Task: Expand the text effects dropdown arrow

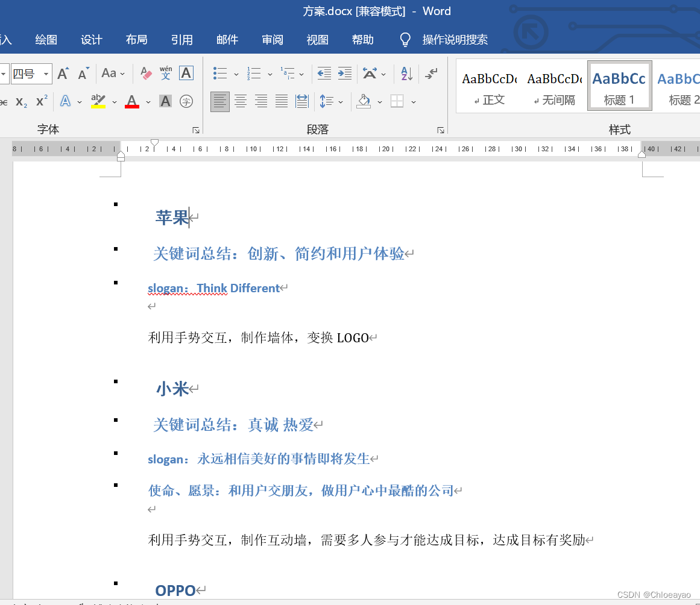Action: tap(80, 102)
